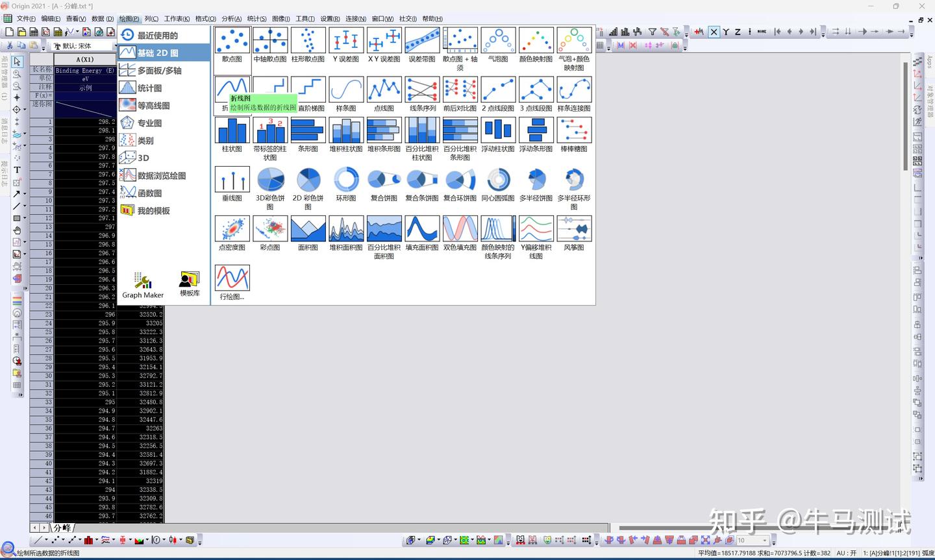Viewport: 935px width, 560px height.
Task: Choose the 气泡图 bubble chart icon
Action: point(498,40)
